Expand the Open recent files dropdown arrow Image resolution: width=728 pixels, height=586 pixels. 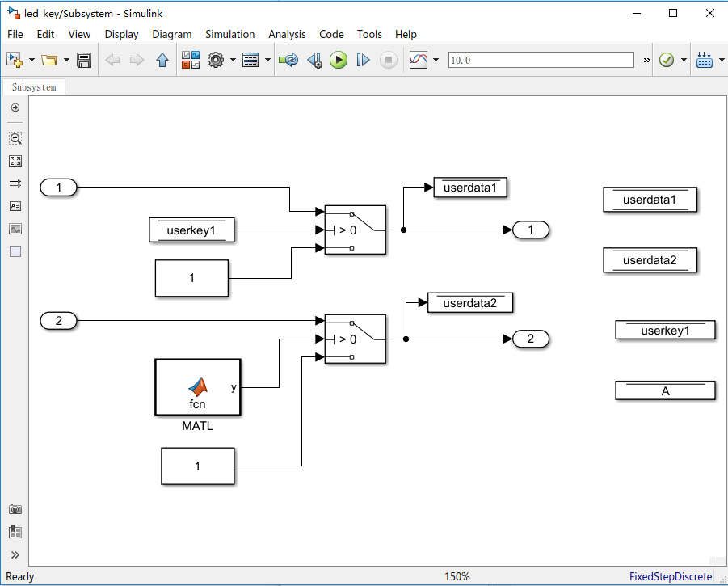point(66,60)
